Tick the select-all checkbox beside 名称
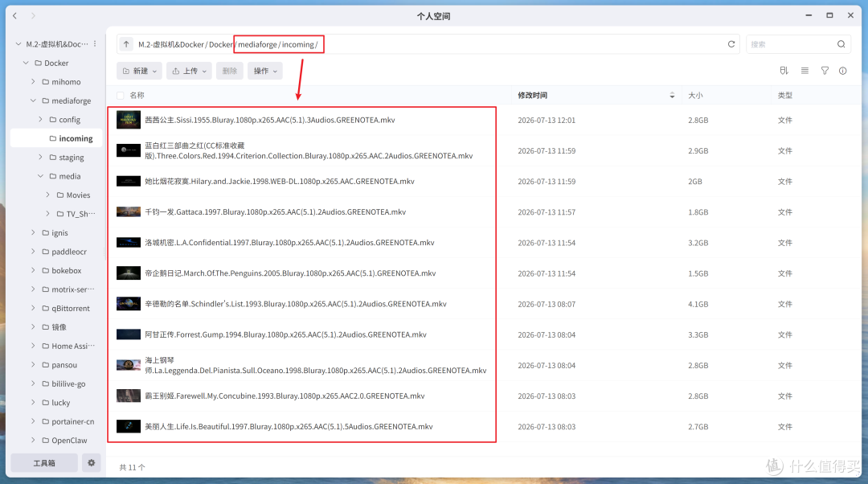The width and height of the screenshot is (868, 484). [x=120, y=95]
